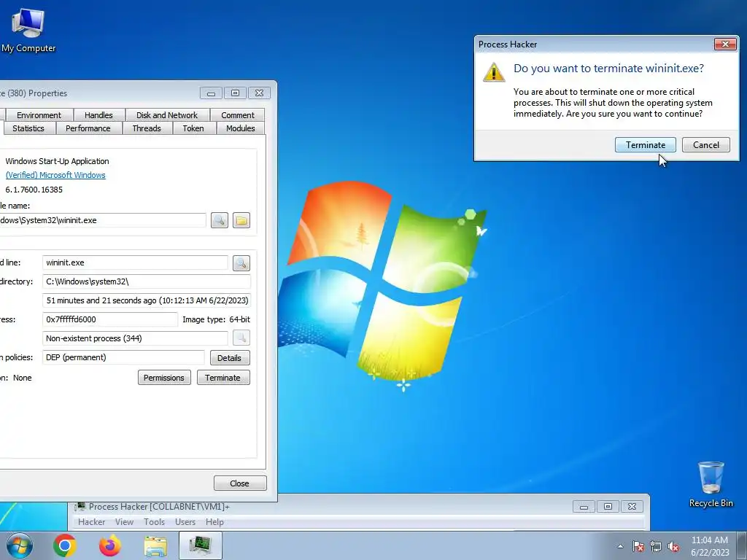Screen dimensions: 747x560
Task: Focus the command line field containing wininit.exe
Action: click(135, 262)
